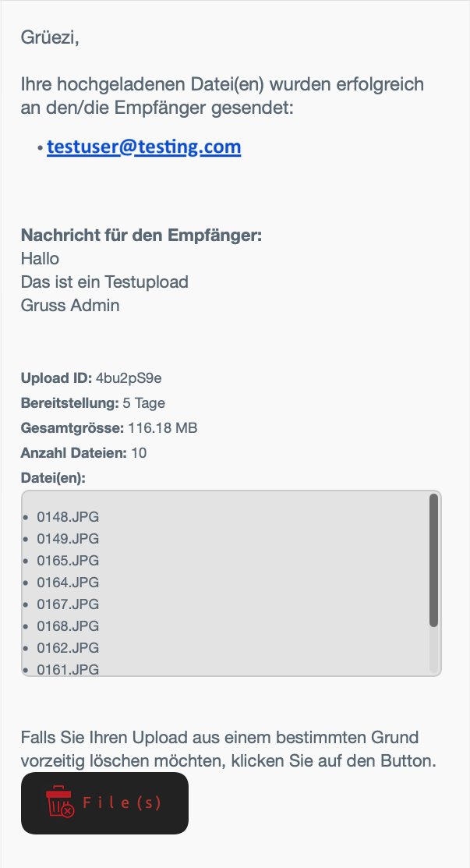Click the file list vertical scrollbar thumb
The image size is (470, 868).
pyautogui.click(x=433, y=560)
